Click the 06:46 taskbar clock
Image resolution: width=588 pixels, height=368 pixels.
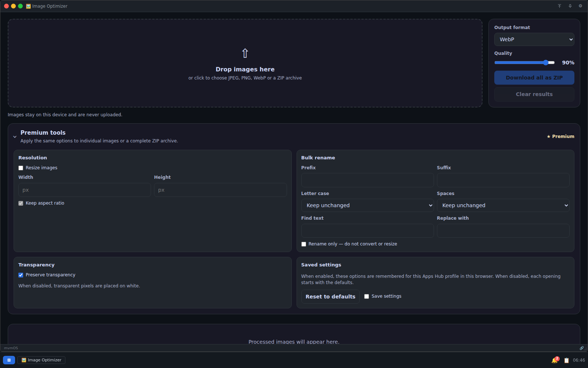[x=579, y=360]
